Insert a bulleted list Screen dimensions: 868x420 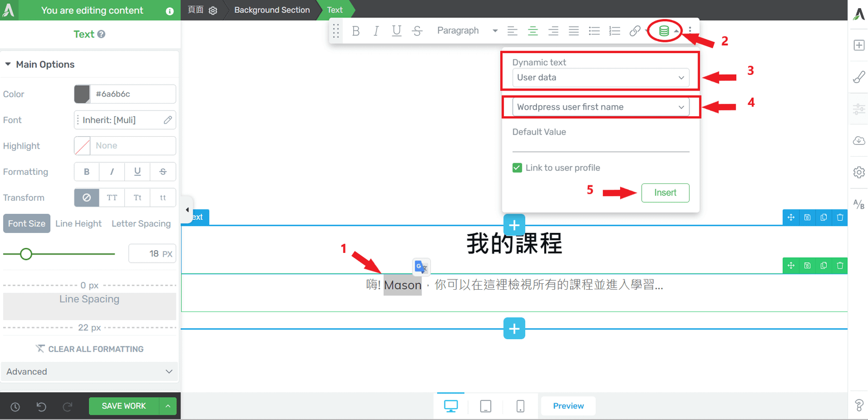point(594,31)
